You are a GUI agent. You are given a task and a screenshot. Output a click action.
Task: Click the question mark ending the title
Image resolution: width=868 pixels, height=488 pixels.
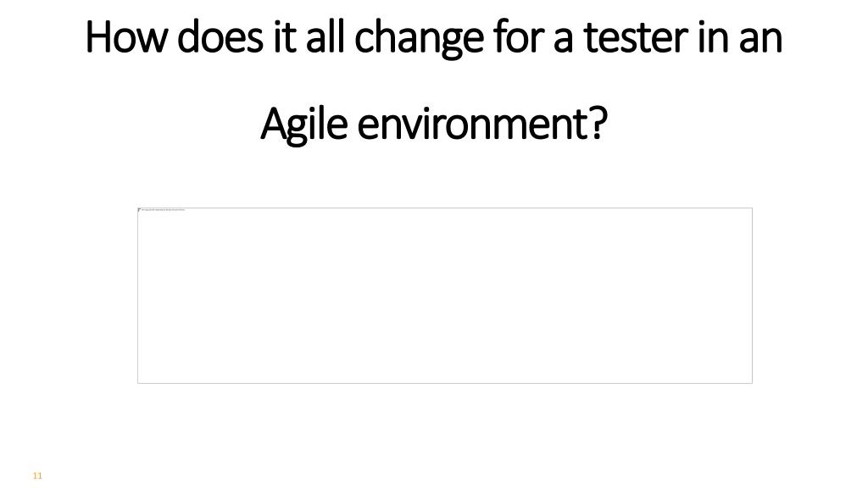[599, 125]
